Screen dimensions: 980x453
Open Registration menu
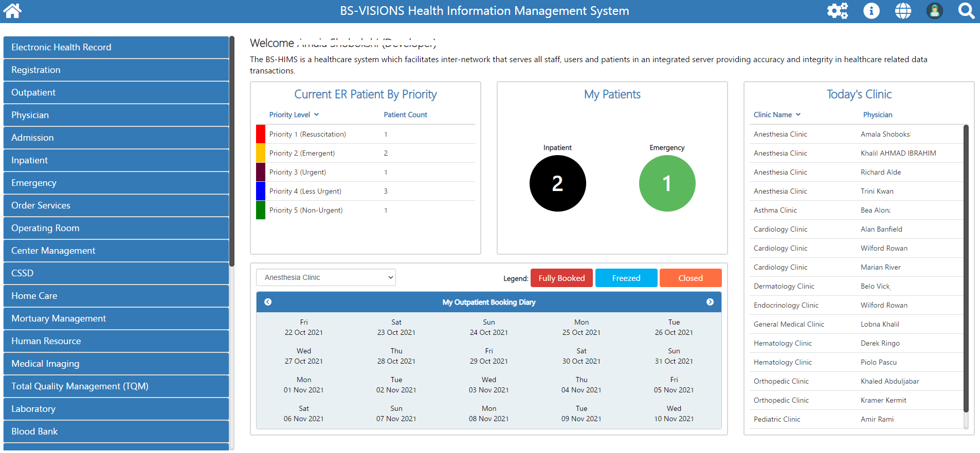click(x=116, y=70)
